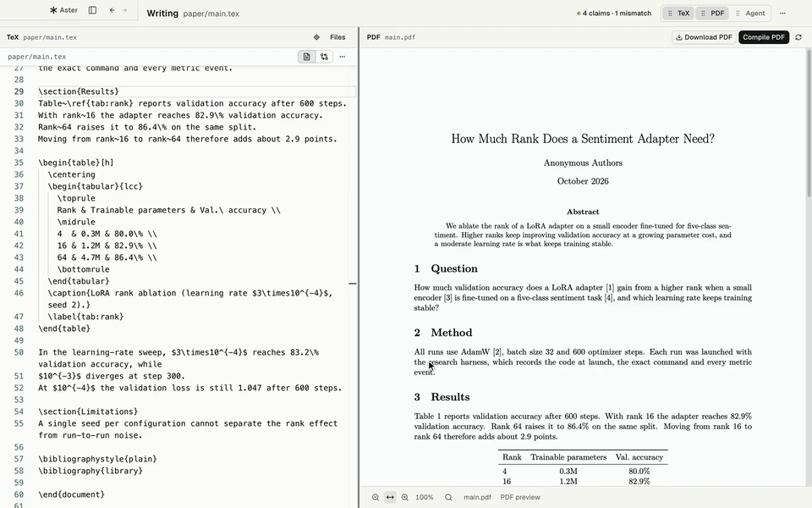Click the October 2026 date in PDF

(583, 181)
